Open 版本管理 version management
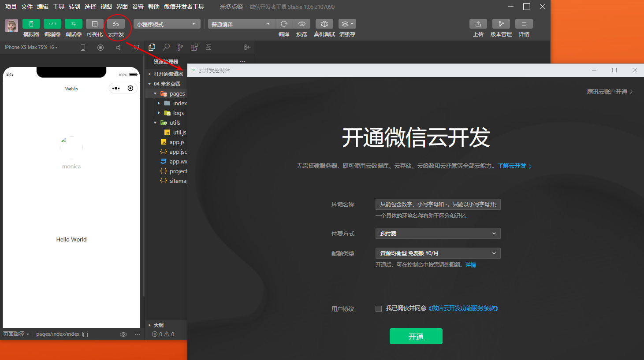 [501, 24]
